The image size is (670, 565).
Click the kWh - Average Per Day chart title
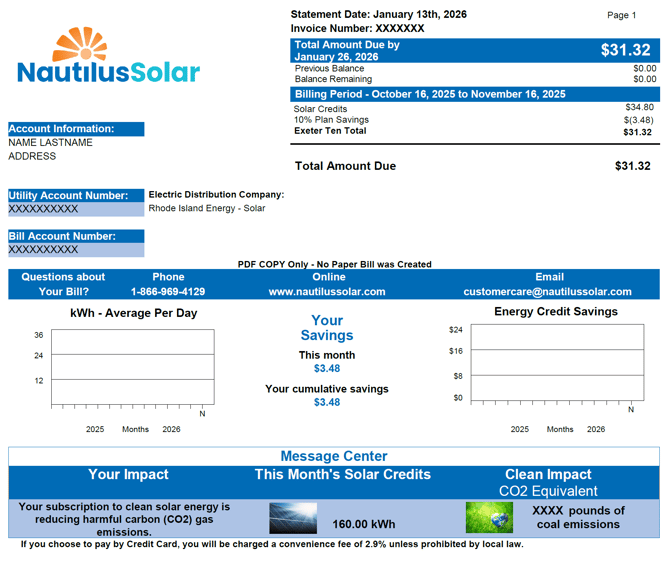[x=134, y=313]
